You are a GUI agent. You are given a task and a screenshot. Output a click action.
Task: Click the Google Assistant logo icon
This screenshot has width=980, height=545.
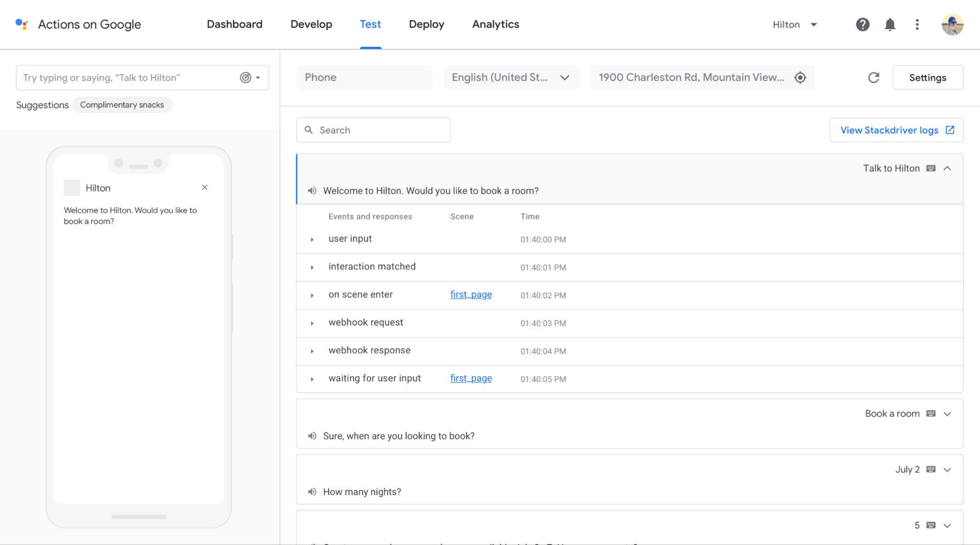[x=22, y=24]
